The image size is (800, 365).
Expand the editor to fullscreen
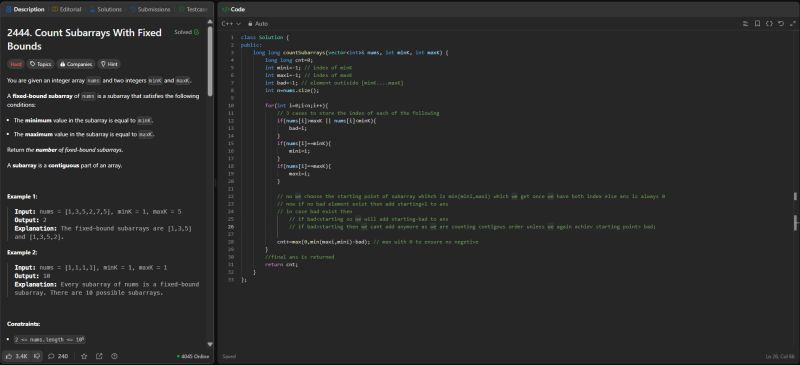[792, 23]
